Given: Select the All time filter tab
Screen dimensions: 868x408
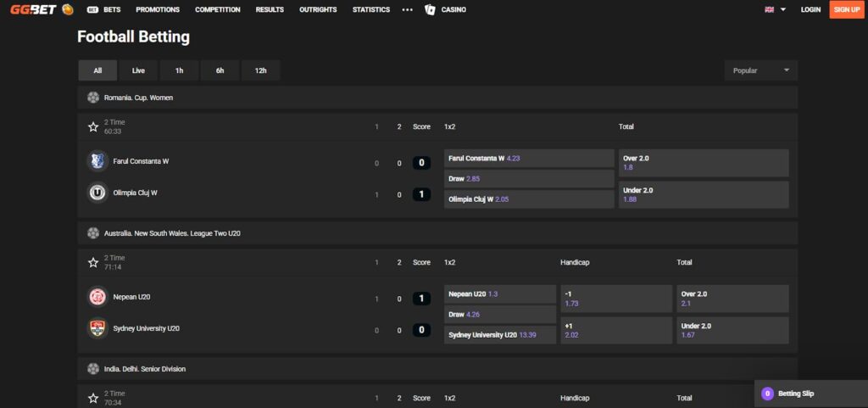Looking at the screenshot, I should [x=98, y=70].
